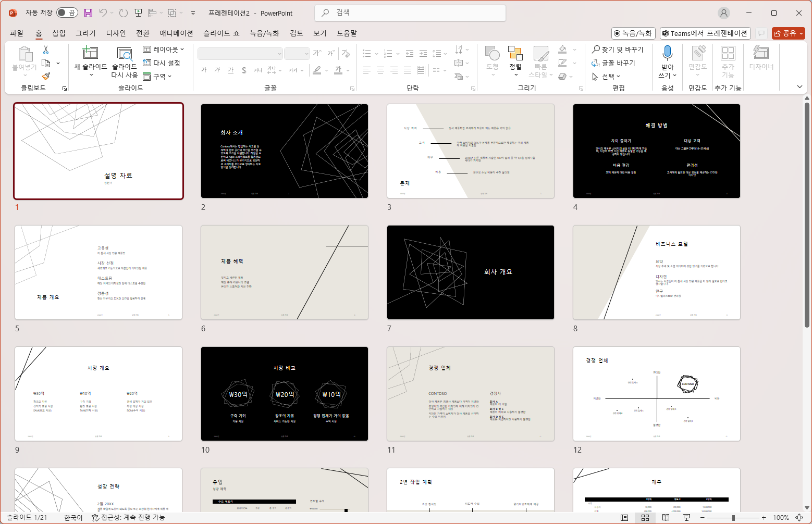Select slide 10 시장 비교 thumbnail

[x=285, y=394]
